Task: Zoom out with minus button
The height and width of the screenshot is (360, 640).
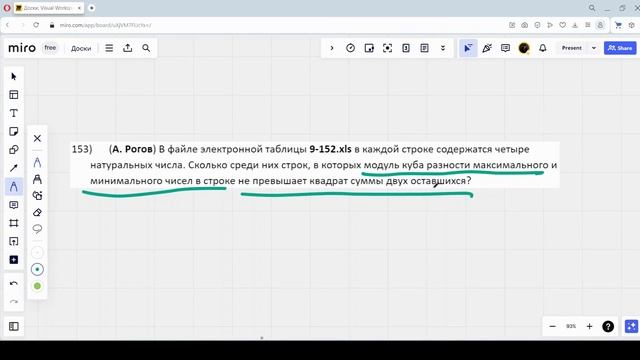Action: (x=553, y=326)
